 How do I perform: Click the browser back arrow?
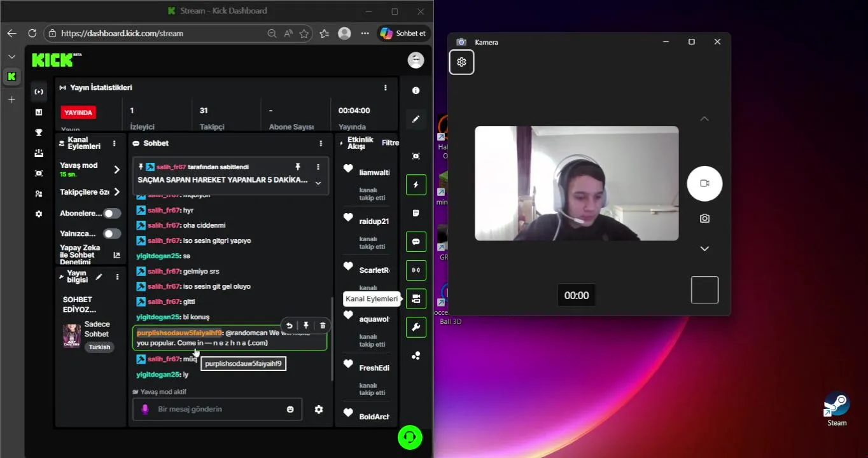(11, 33)
